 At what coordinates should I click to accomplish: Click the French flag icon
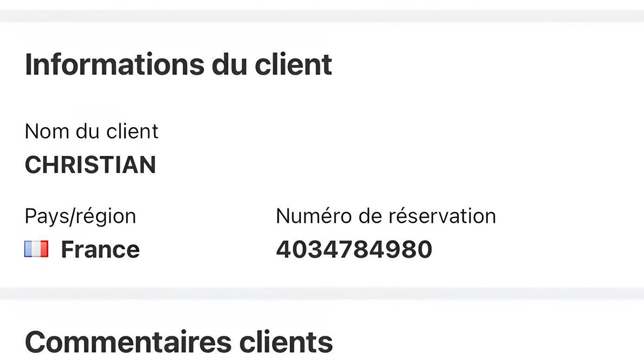coord(36,249)
